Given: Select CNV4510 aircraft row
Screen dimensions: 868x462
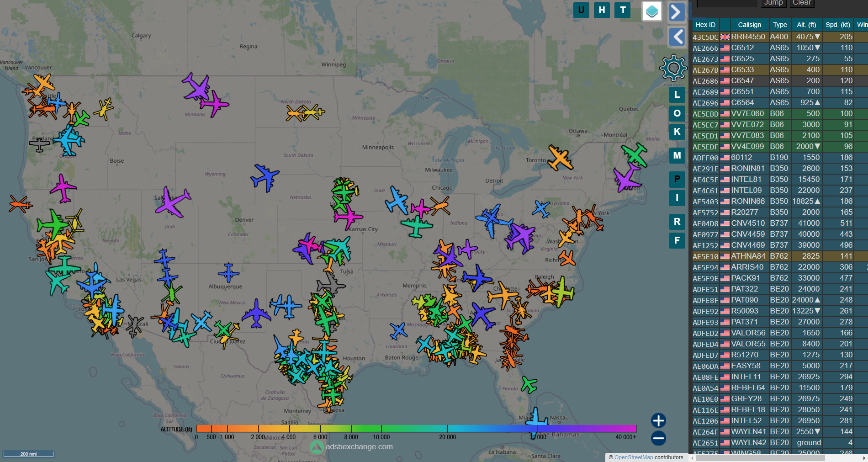Looking at the screenshot, I should 780,223.
